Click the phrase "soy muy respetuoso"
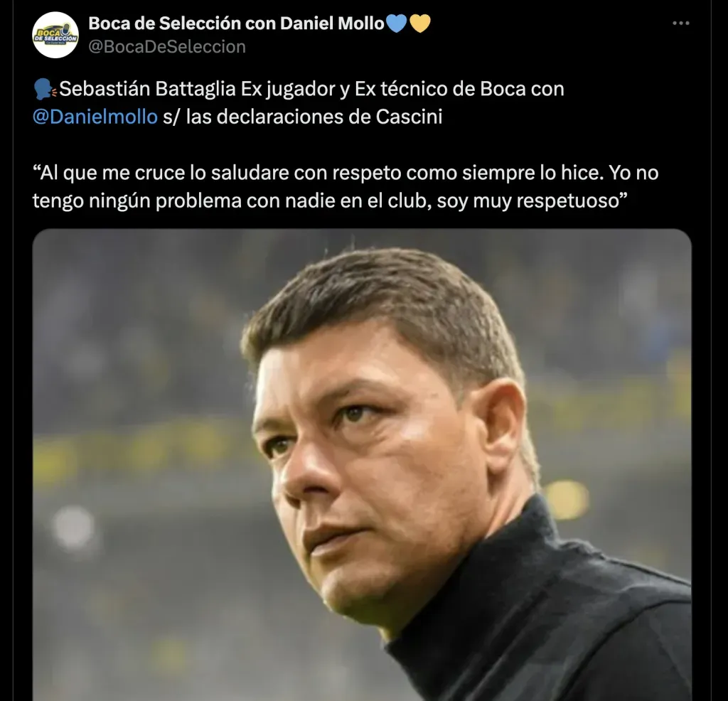The image size is (728, 701). click(531, 201)
